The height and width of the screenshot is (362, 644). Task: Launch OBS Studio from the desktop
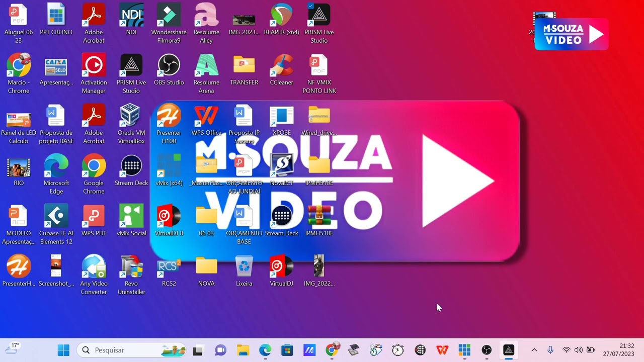click(169, 69)
